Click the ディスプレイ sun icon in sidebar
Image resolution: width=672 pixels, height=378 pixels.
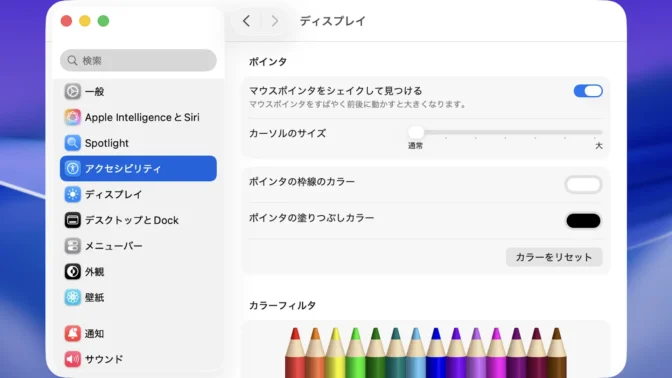pyautogui.click(x=72, y=194)
